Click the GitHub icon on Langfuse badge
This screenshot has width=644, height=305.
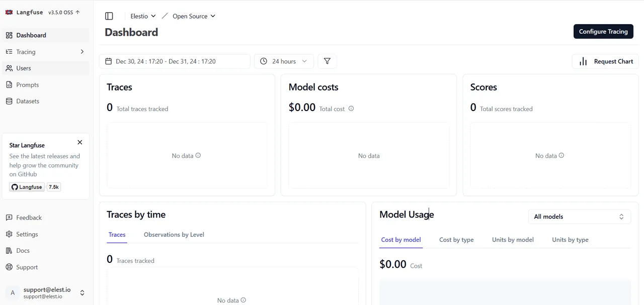(x=15, y=187)
